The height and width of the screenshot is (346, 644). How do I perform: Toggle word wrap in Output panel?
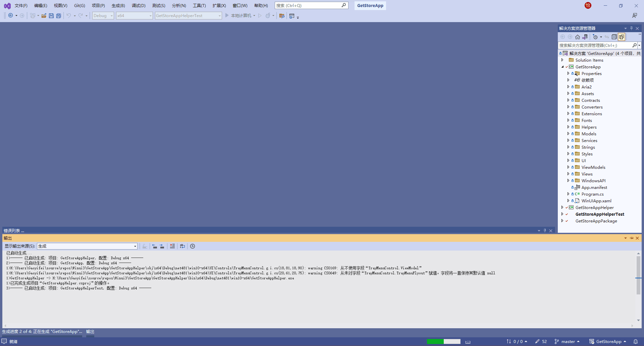click(x=182, y=246)
